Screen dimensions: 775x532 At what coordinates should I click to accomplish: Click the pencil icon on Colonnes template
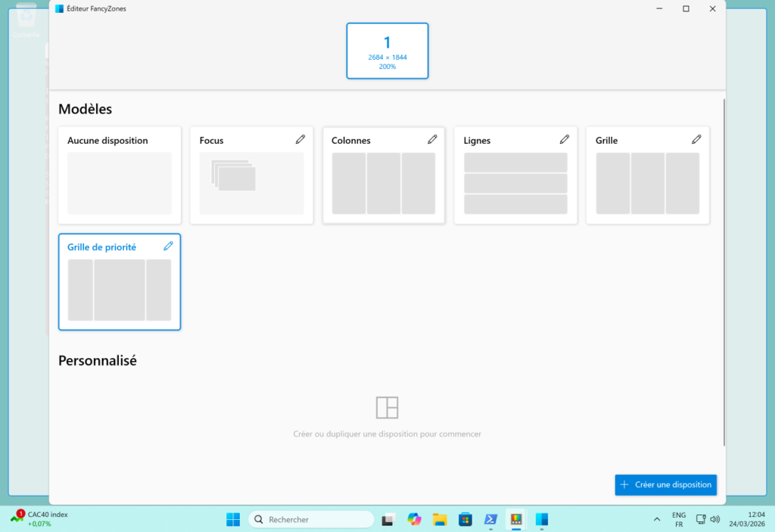(432, 140)
